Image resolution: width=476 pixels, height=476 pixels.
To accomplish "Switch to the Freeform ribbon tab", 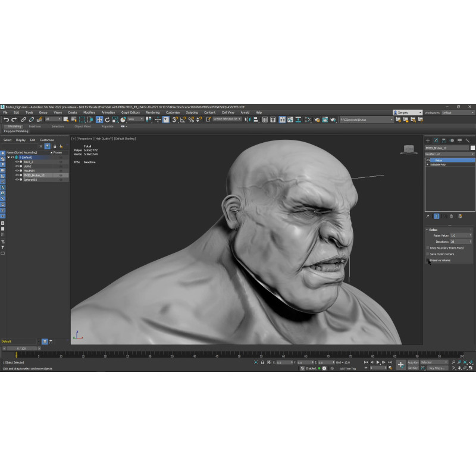I will [x=35, y=126].
